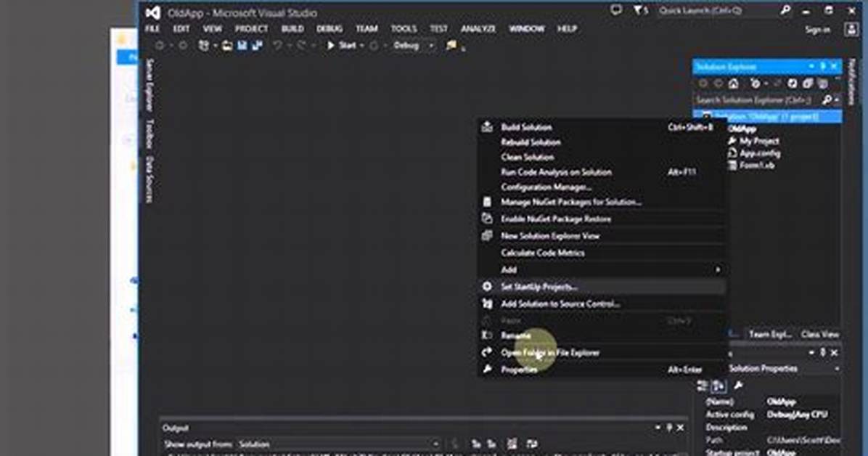Viewport: 868px width, 456px height.
Task: Click the Redo toolbar icon
Action: [301, 46]
